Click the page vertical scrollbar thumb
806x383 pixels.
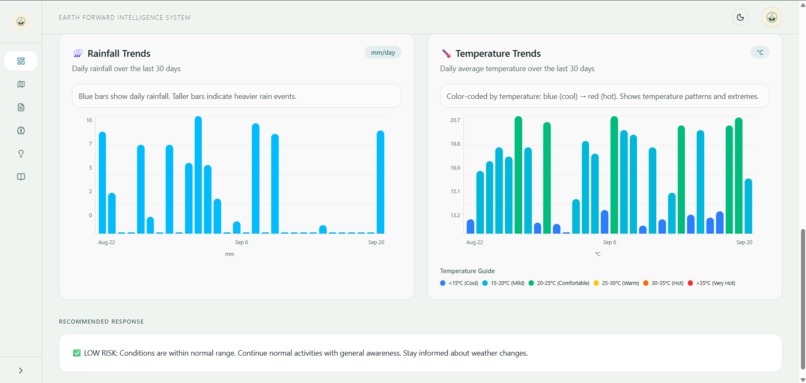click(x=802, y=300)
